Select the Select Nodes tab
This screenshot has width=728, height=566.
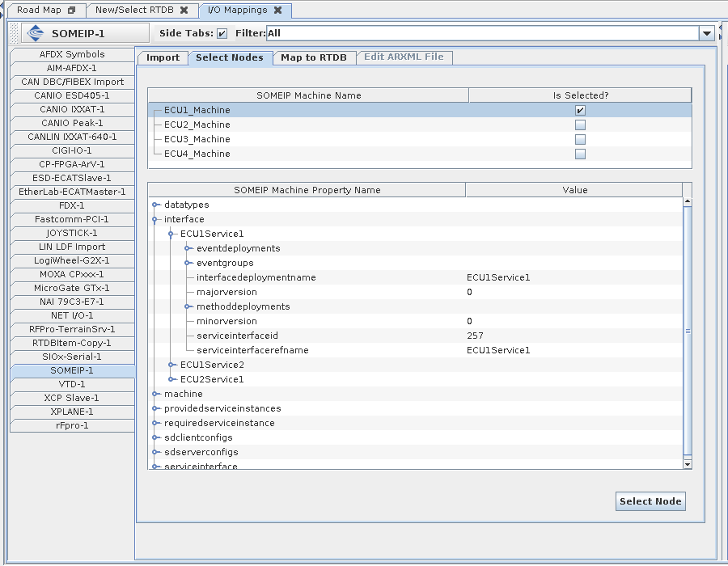pyautogui.click(x=230, y=57)
